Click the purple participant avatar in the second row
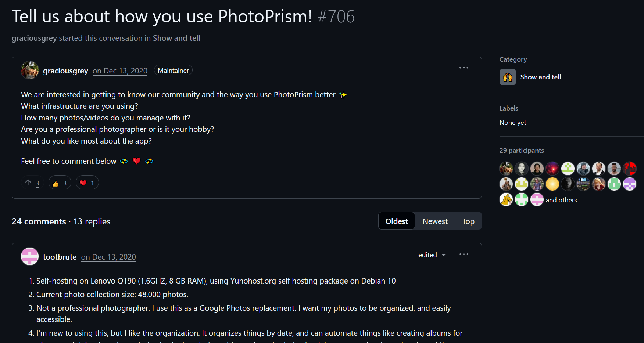The width and height of the screenshot is (644, 343). point(630,184)
